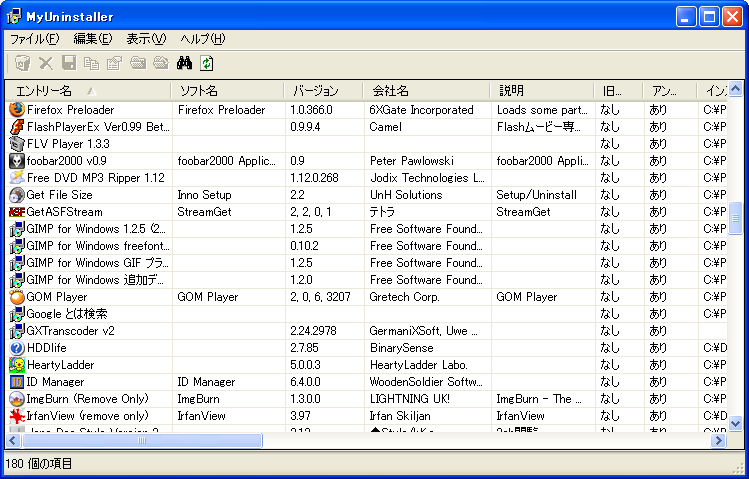749x479 pixels.
Task: Open the Properties toolbar icon
Action: pyautogui.click(x=115, y=63)
